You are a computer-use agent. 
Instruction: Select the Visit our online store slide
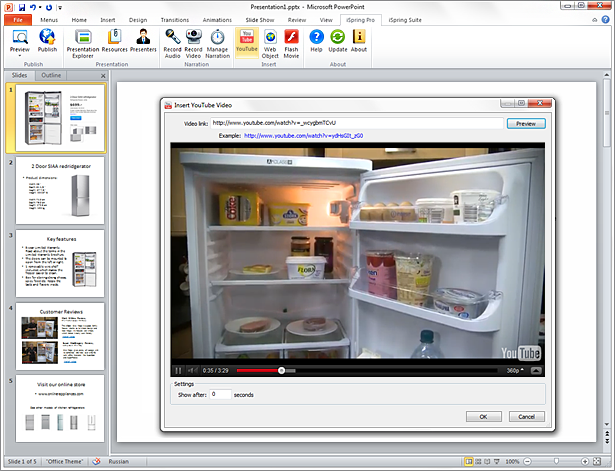click(60, 409)
